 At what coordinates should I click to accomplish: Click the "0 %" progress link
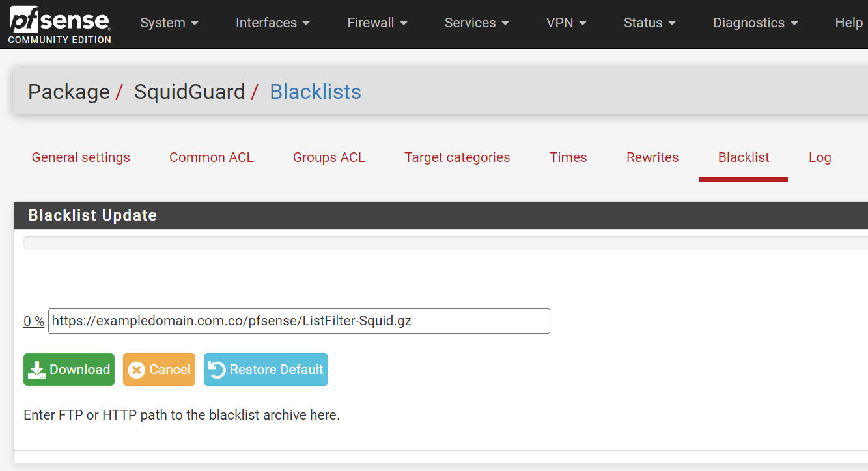tap(33, 321)
